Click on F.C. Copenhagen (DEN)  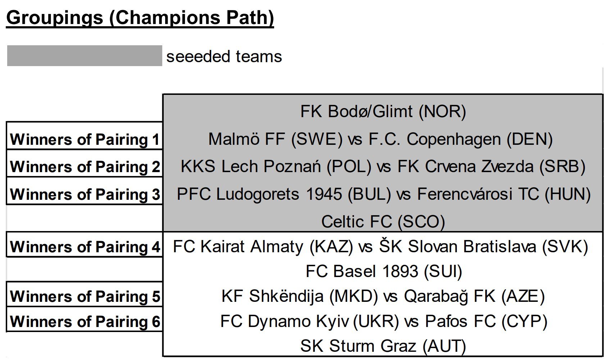460,139
